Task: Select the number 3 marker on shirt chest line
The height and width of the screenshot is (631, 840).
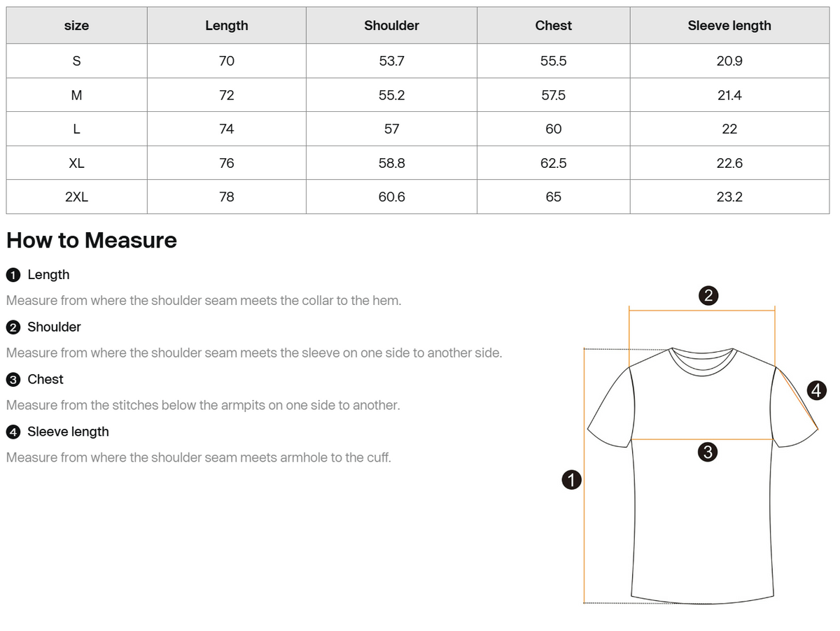Action: [x=708, y=453]
